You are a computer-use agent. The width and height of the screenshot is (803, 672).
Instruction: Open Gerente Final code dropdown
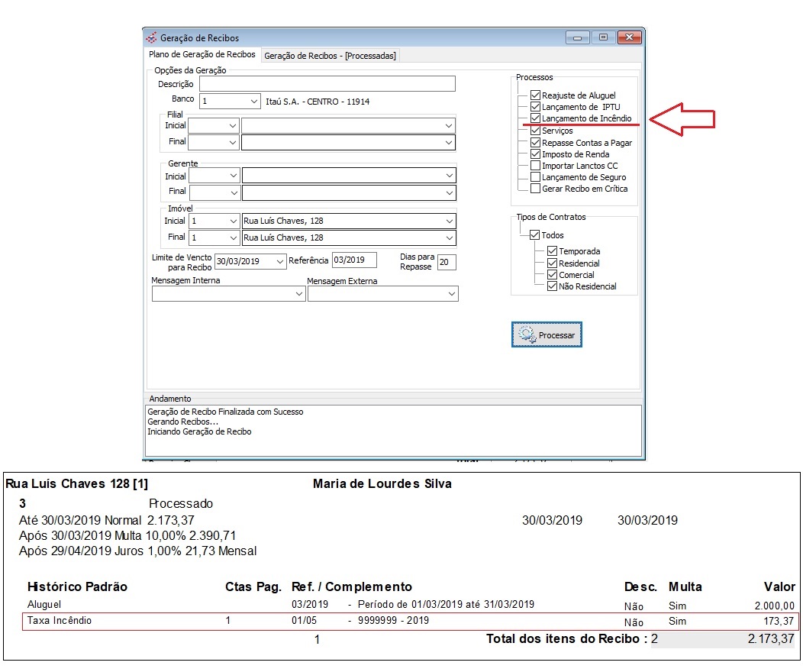click(x=234, y=193)
